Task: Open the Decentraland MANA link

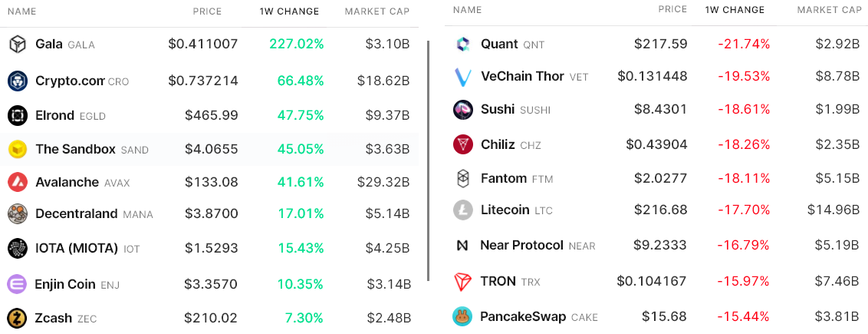Action: 94,213
